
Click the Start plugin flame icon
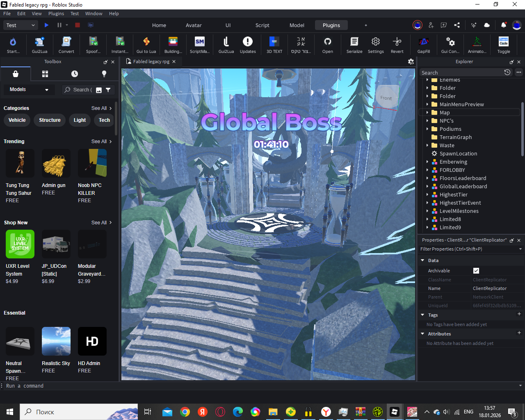point(13,45)
